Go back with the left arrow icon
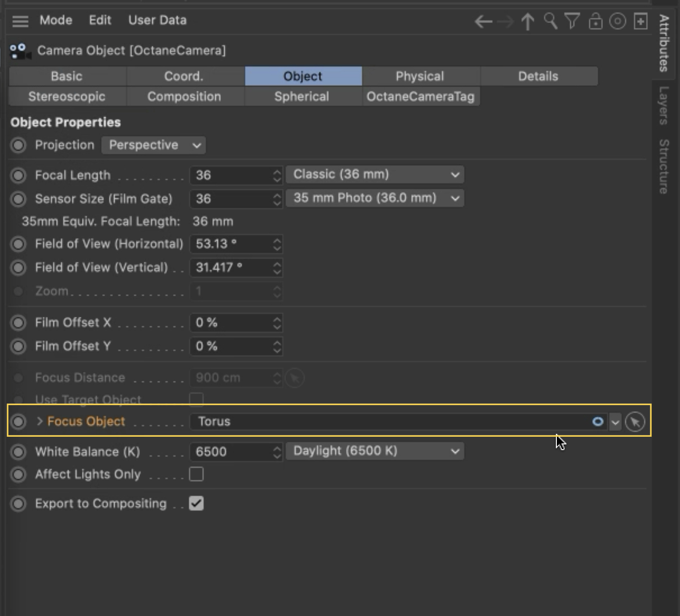 (483, 22)
